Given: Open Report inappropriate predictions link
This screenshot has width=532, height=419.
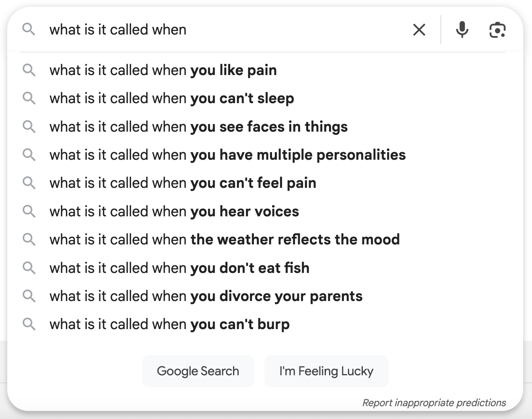Looking at the screenshot, I should click(434, 403).
